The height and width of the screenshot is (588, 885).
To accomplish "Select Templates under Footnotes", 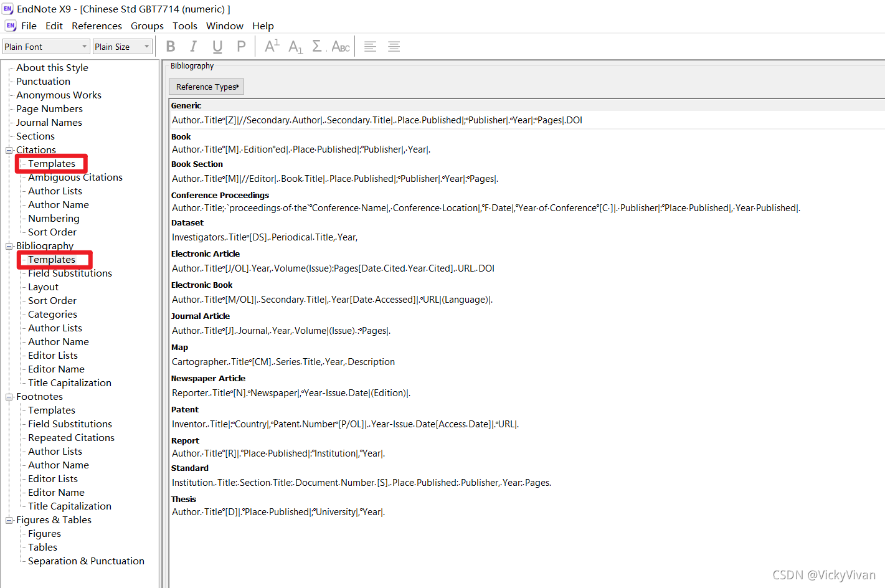I will [x=52, y=410].
